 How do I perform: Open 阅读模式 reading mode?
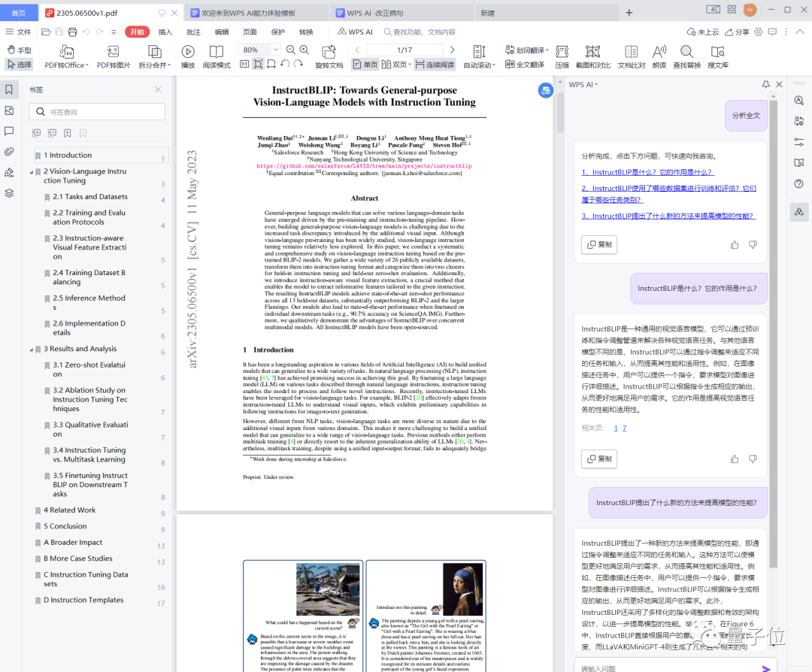(x=217, y=57)
